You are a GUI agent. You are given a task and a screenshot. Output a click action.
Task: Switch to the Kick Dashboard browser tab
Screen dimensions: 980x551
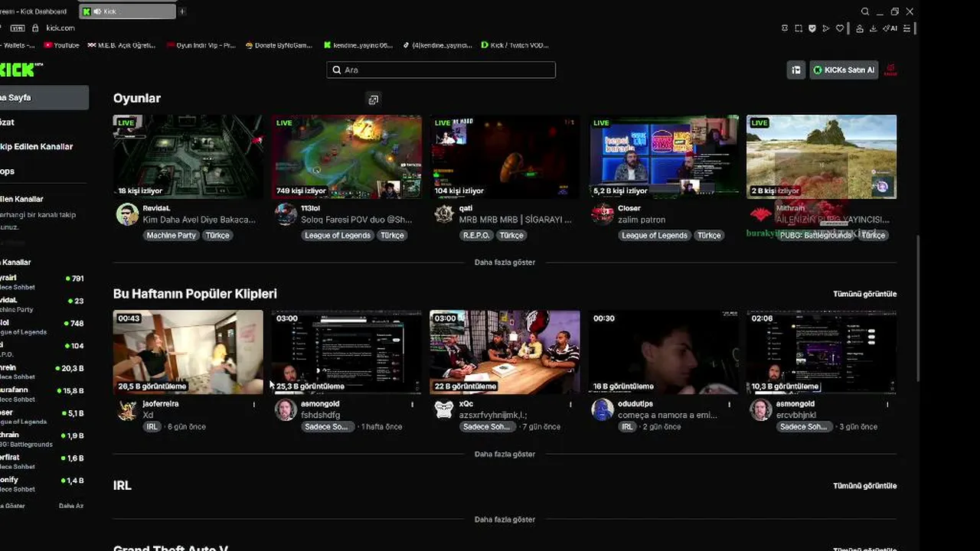point(35,11)
